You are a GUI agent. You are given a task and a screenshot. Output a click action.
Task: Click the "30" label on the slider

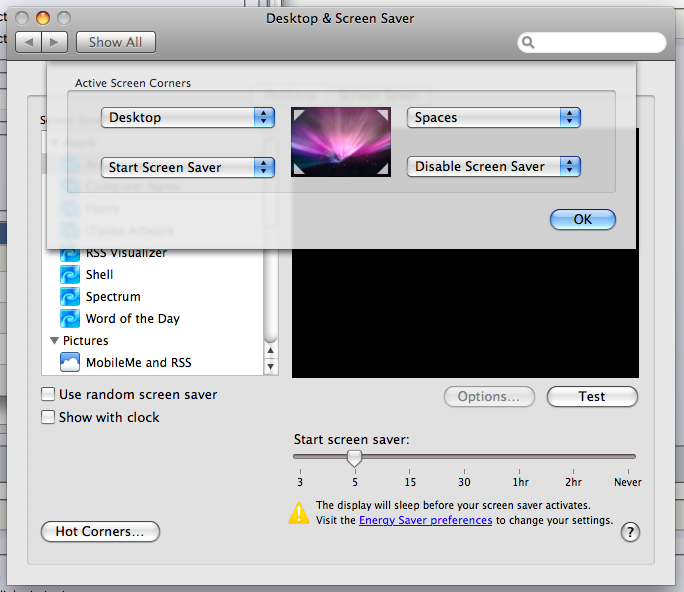tap(464, 482)
